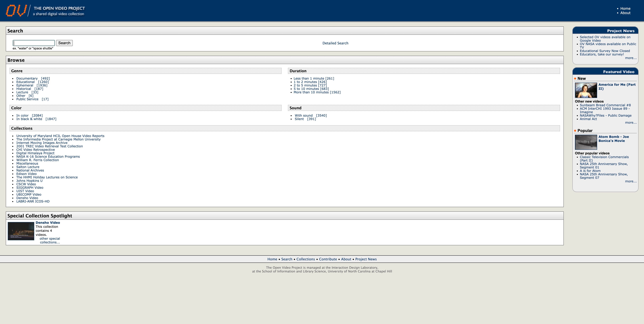Browse the Ephemeral genre videos
The height and width of the screenshot is (324, 644).
pos(24,85)
